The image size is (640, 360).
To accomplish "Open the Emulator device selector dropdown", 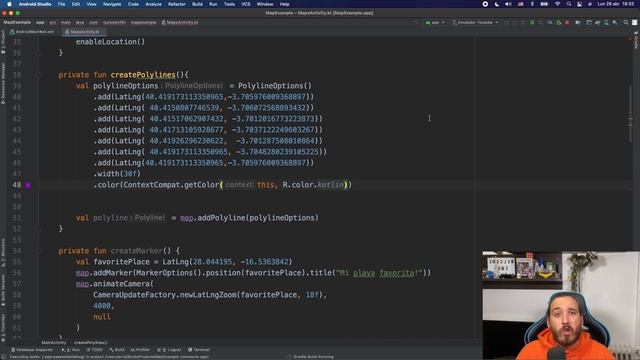I will (x=475, y=22).
